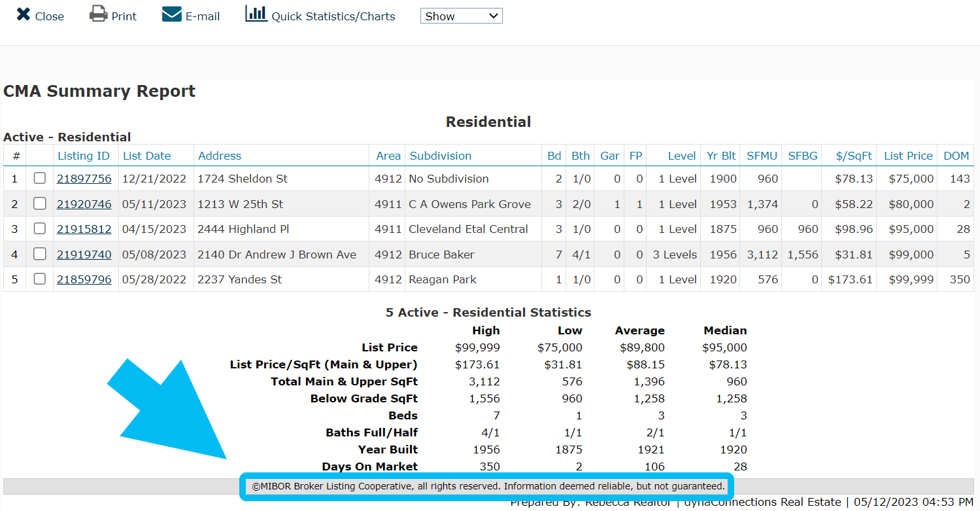Image resolution: width=980 pixels, height=511 pixels.
Task: Tick the 2140 Dr Andrew J Brown Ave checkbox
Action: [40, 254]
